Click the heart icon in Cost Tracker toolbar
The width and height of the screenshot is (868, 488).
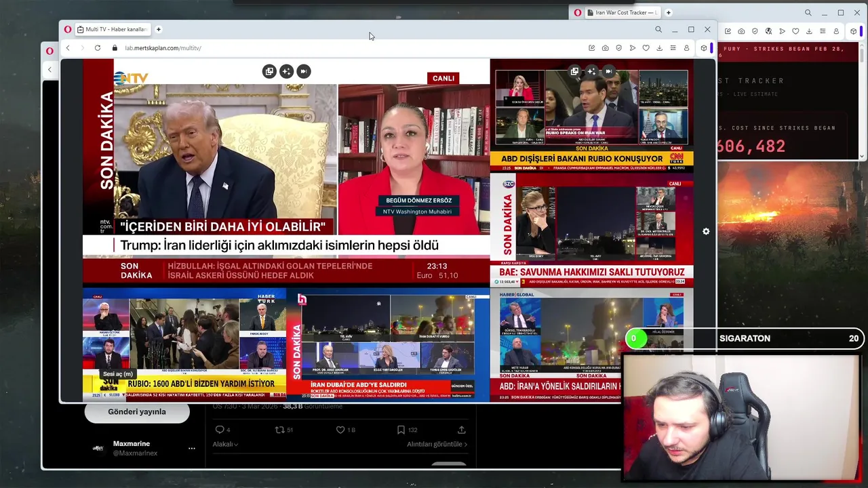tap(795, 31)
